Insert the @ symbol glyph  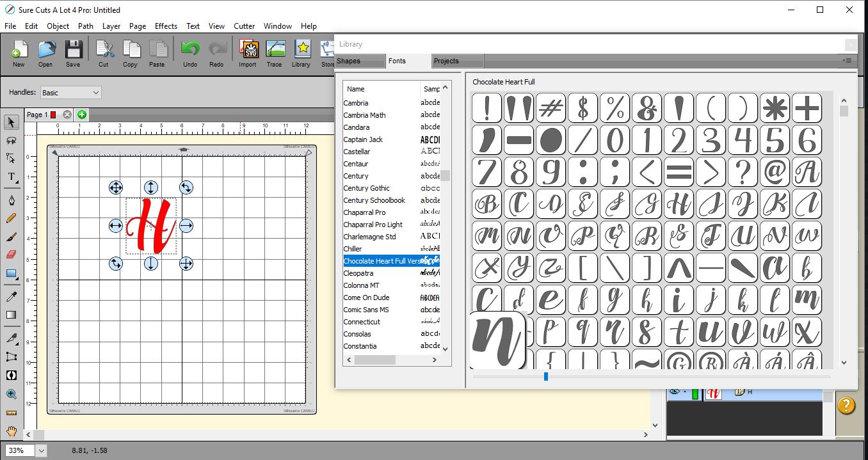(775, 171)
